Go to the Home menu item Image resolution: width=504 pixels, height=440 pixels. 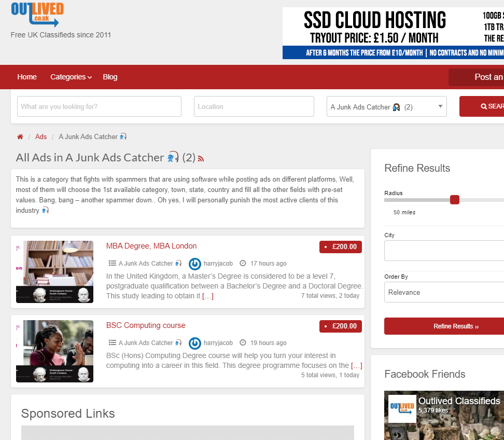coord(27,77)
